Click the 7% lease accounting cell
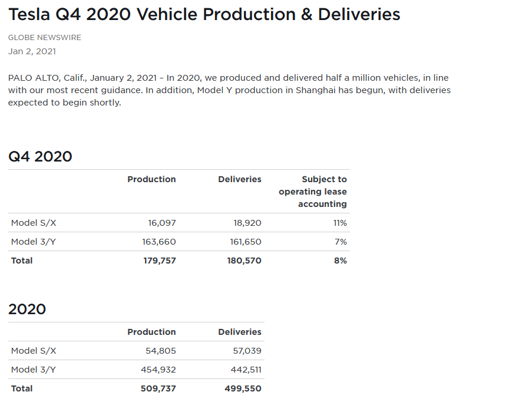Image resolution: width=532 pixels, height=415 pixels. point(341,242)
